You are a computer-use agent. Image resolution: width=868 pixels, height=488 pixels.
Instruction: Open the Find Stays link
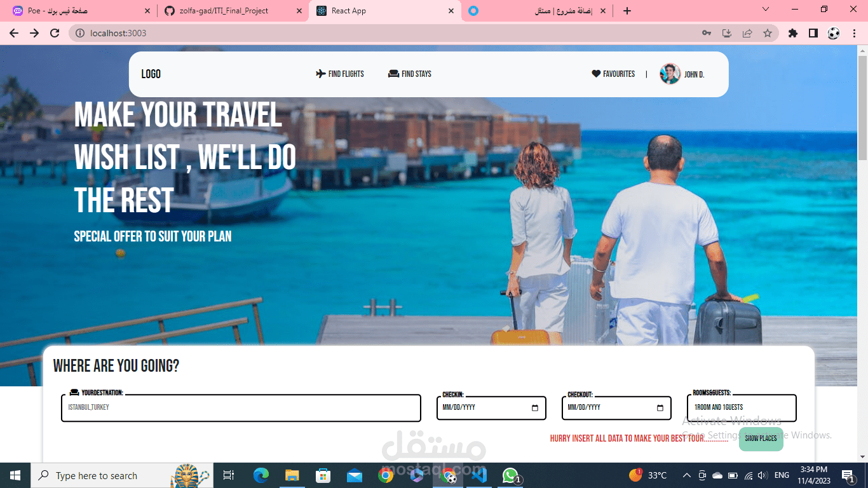coord(410,74)
